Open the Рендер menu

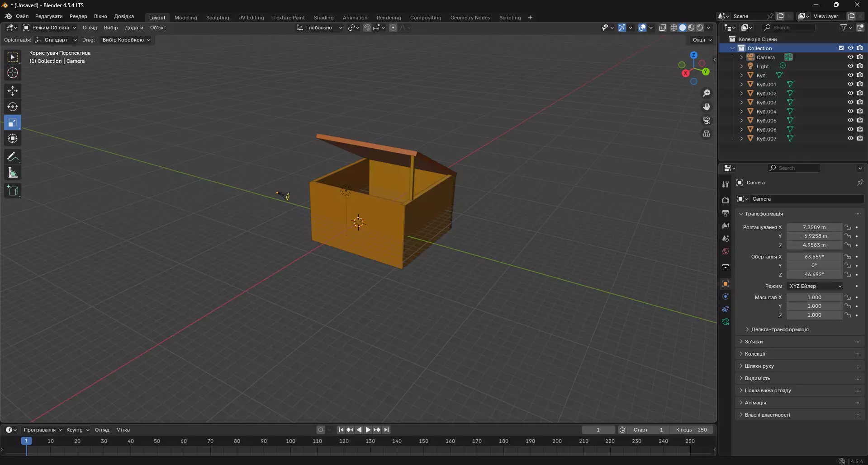click(x=78, y=16)
